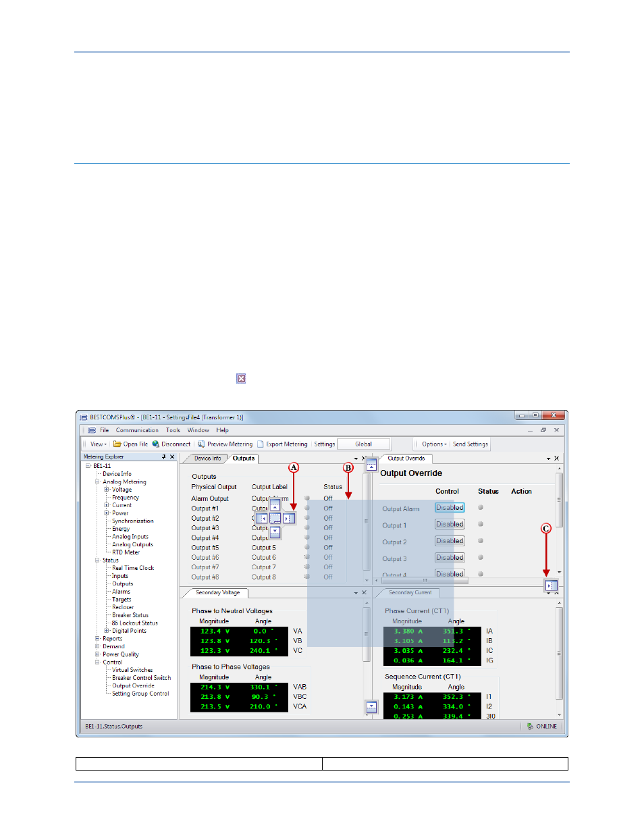Open the Window menu
The height and width of the screenshot is (834, 644).
(198, 430)
